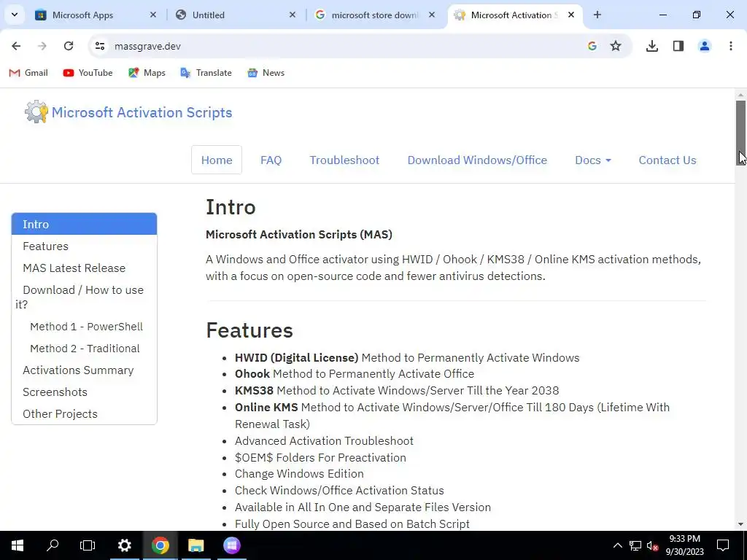Close the Microsoft Apps tab

(153, 15)
